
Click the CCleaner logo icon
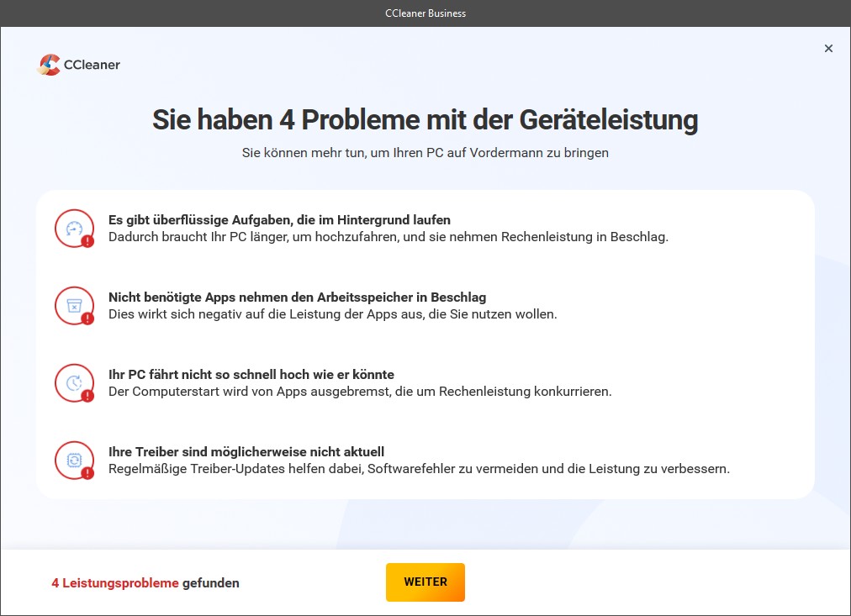(49, 65)
